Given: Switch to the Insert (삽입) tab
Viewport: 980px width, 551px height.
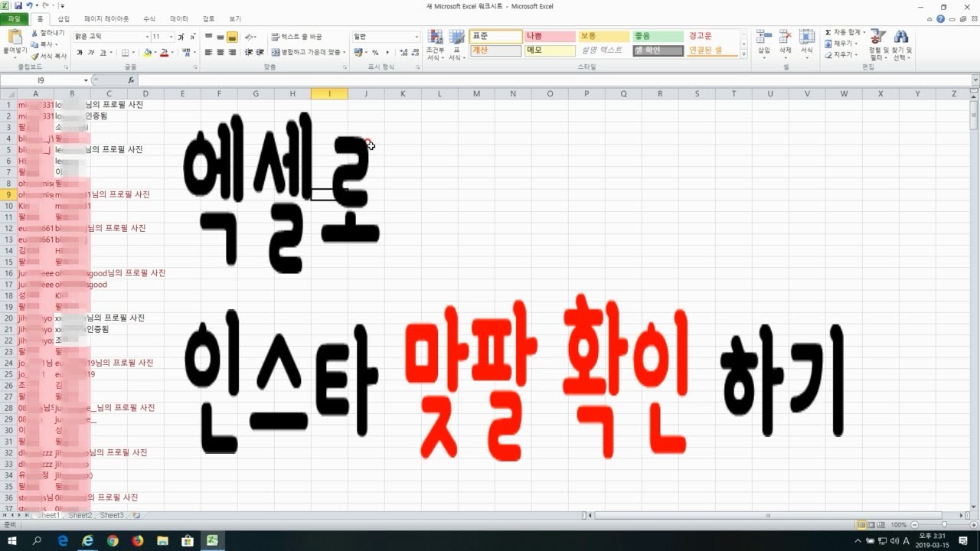Looking at the screenshot, I should (x=64, y=18).
